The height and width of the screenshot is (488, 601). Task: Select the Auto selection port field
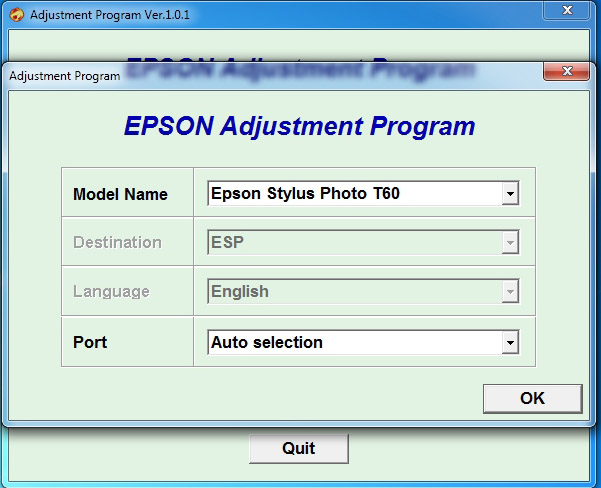pyautogui.click(x=363, y=342)
